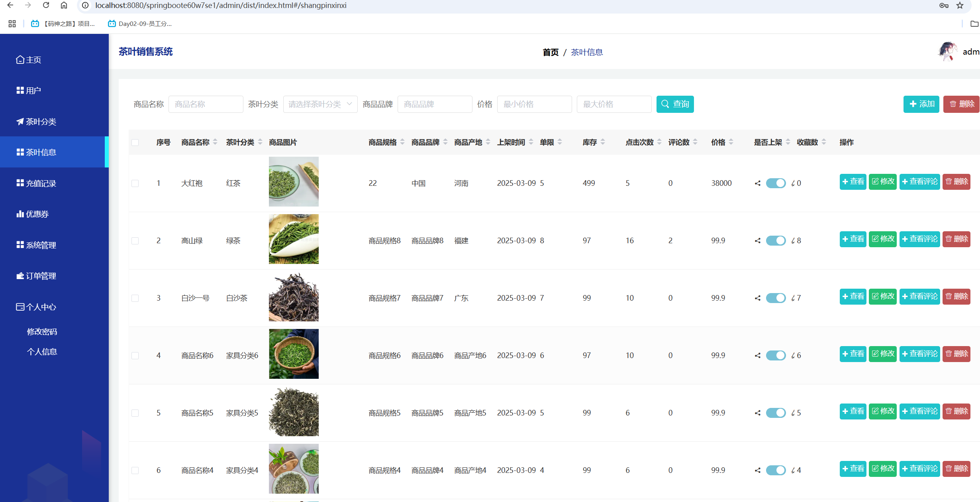Viewport: 980px width, 502px height.
Task: Click the favorites flame icon in 高山绿 row
Action: 793,241
